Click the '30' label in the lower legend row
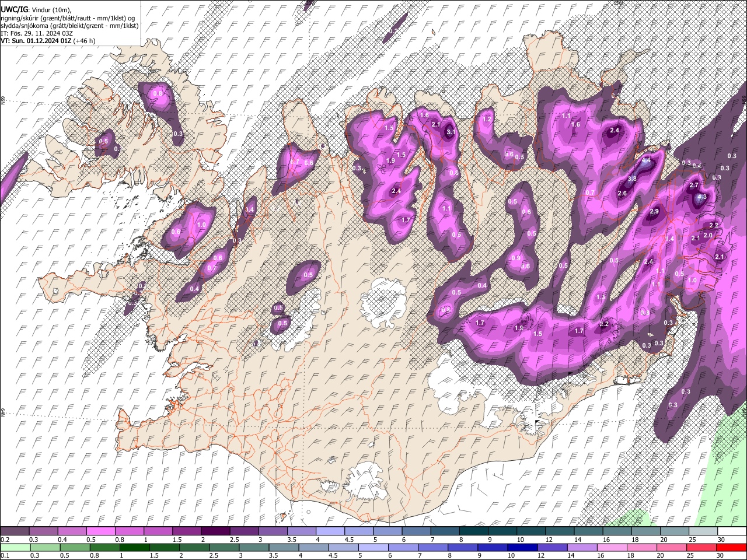 pos(720,555)
